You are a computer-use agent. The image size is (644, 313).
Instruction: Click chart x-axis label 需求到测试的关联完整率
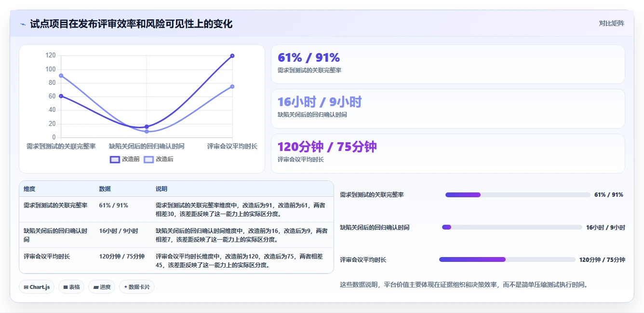(61, 146)
